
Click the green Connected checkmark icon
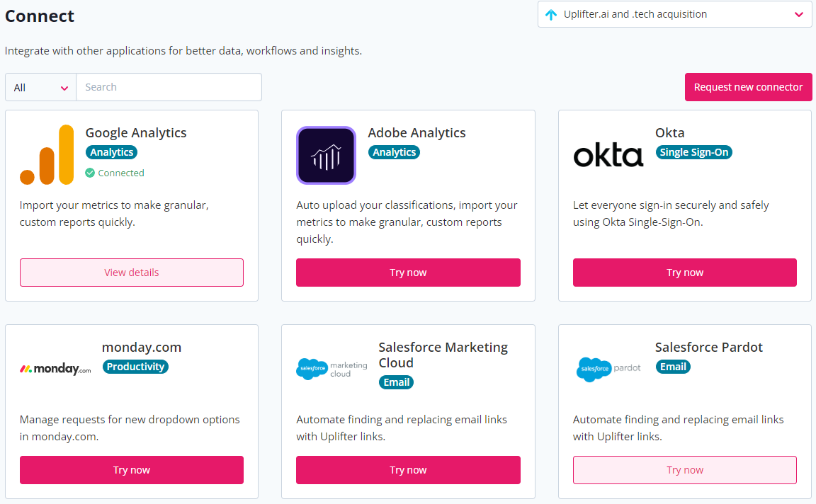click(90, 173)
